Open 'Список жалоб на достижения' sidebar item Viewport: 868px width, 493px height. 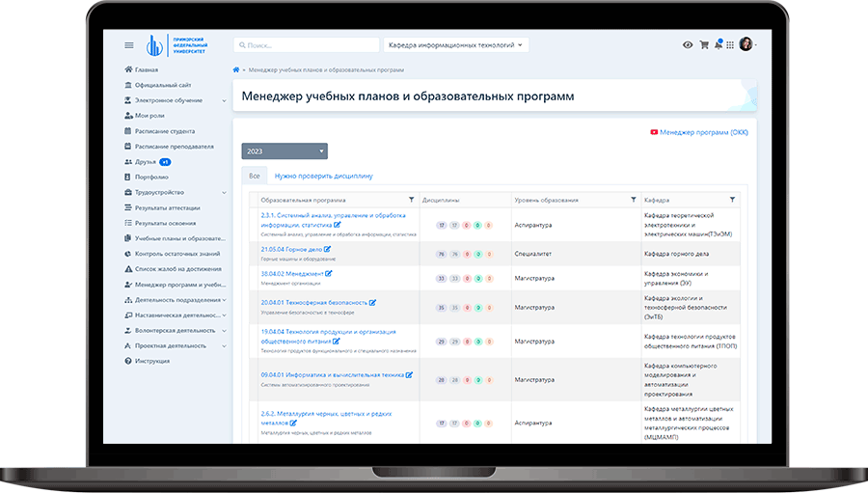[174, 269]
